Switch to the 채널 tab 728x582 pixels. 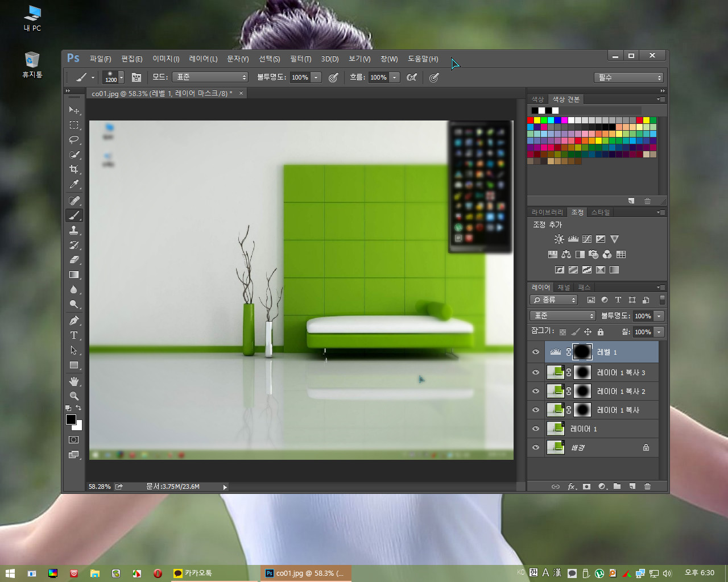tap(564, 288)
